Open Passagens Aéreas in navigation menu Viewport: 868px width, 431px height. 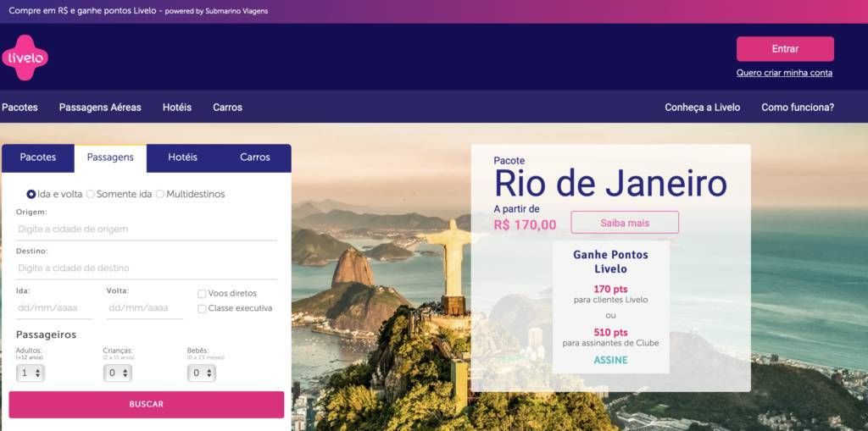click(100, 108)
